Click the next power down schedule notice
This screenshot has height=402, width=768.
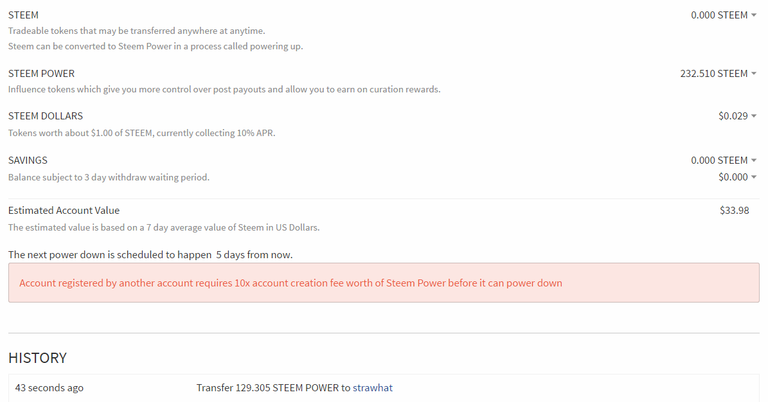click(150, 254)
